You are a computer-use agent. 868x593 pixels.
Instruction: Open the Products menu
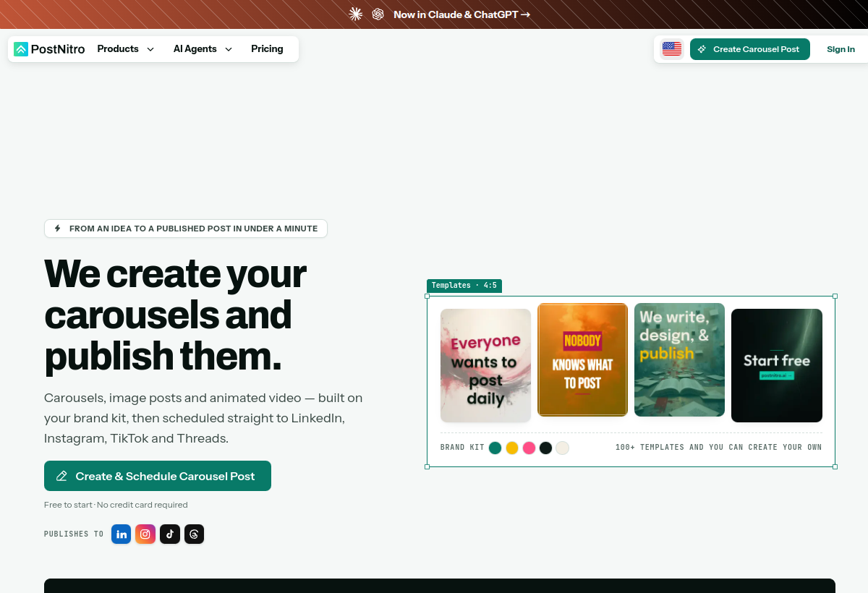coord(126,49)
